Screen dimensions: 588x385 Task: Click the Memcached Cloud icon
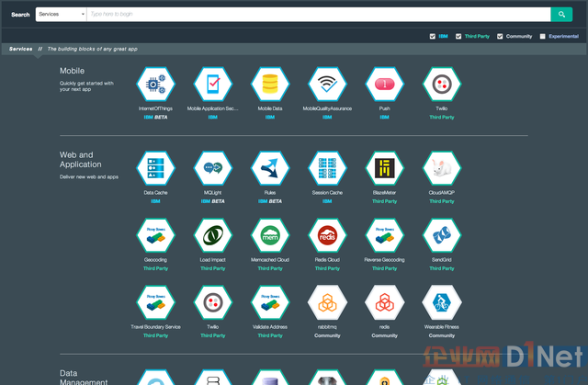pyautogui.click(x=270, y=235)
